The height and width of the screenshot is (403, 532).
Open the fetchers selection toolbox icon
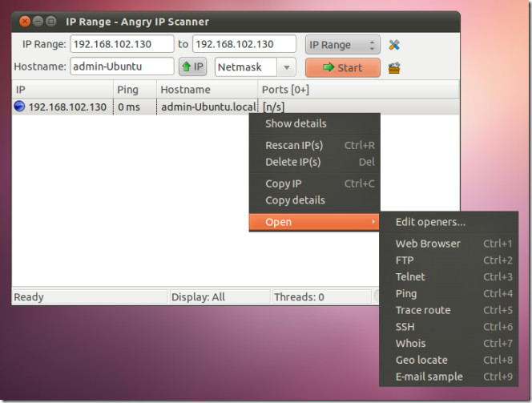tap(394, 68)
